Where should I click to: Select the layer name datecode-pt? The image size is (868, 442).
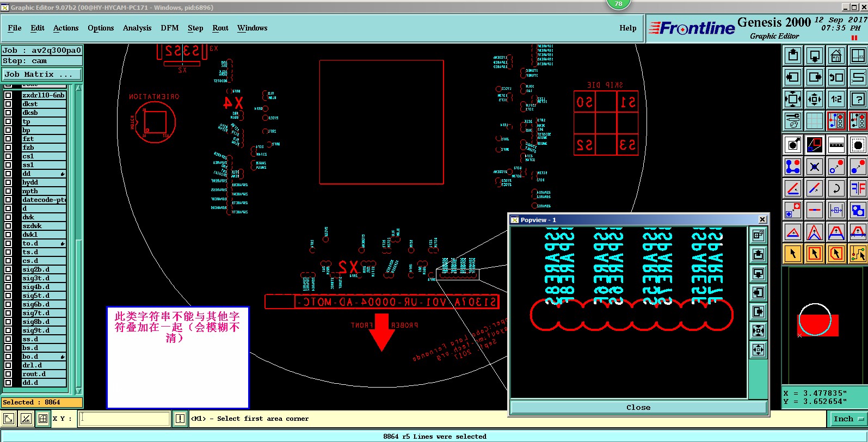coord(44,200)
